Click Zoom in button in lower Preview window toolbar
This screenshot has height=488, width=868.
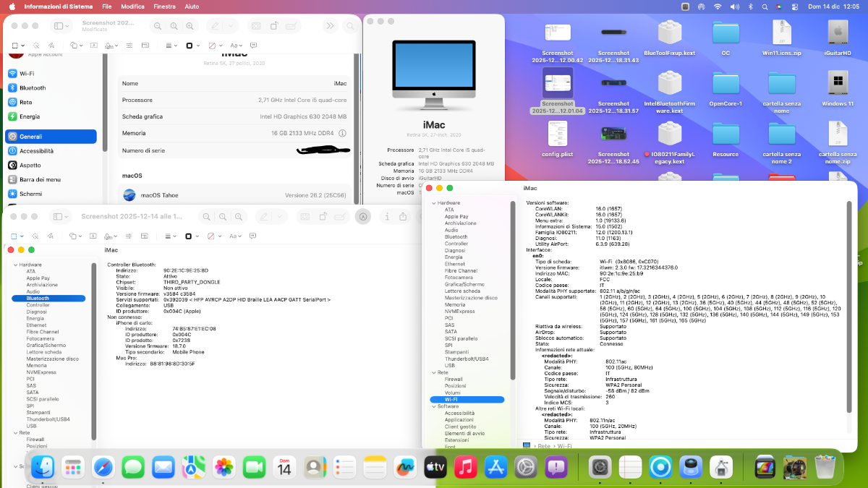[x=238, y=216]
